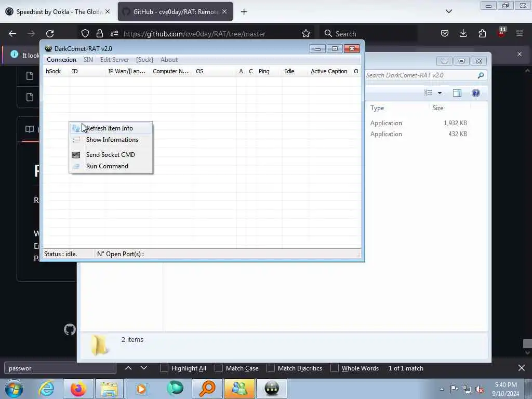Screen dimensions: 532x399
Task: Open a new browser tab
Action: tap(244, 12)
